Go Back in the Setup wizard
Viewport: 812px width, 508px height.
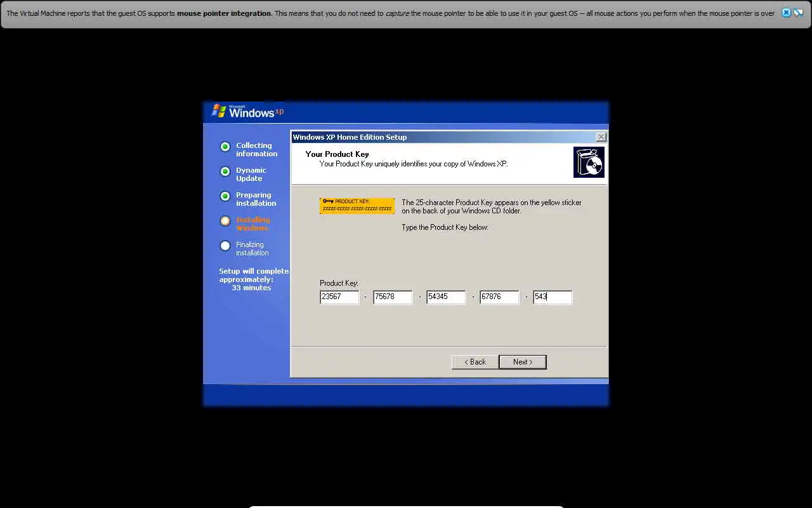475,362
